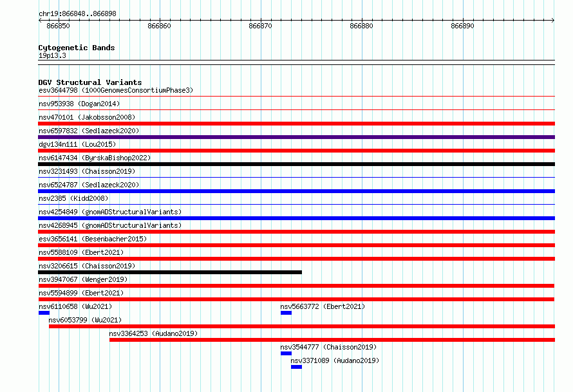Screen dimensions: 573x392
Task: Click the nsv2385 (Kidd2008) label
Action: click(x=73, y=198)
